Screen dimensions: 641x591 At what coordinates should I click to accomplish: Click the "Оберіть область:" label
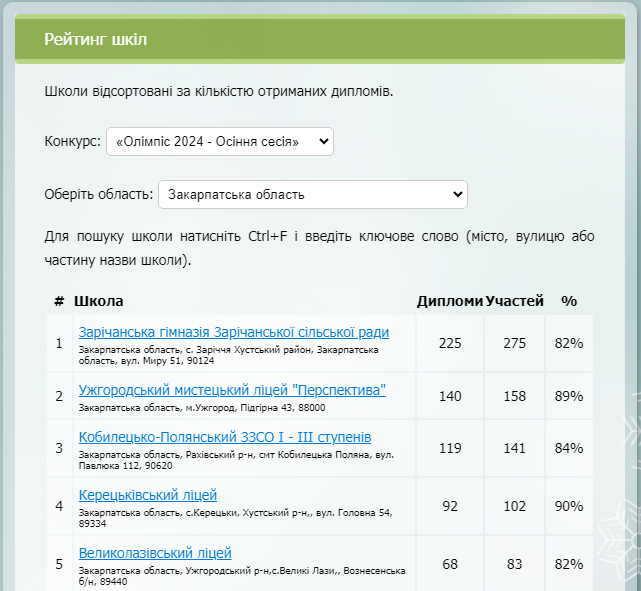click(x=99, y=194)
